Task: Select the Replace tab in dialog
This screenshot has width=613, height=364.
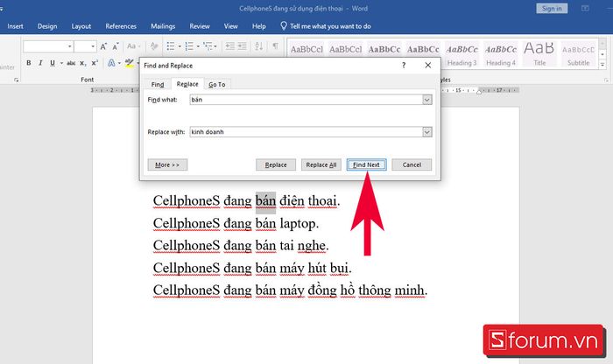Action: [187, 84]
